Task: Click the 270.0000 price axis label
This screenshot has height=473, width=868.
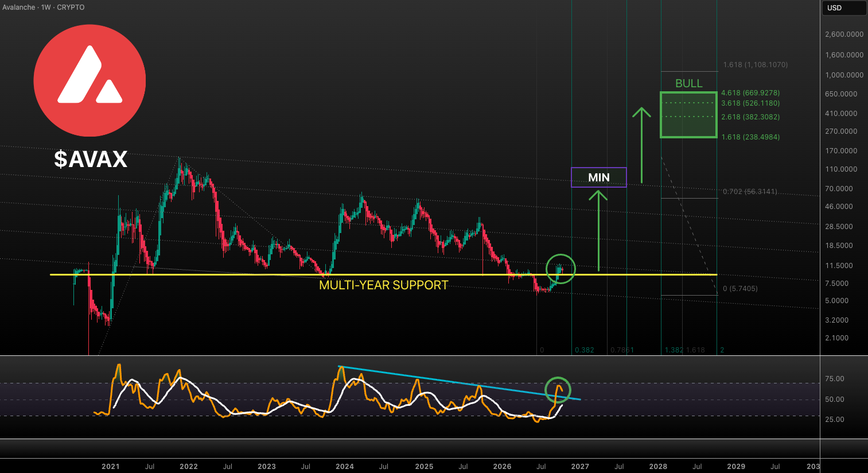Action: point(841,131)
